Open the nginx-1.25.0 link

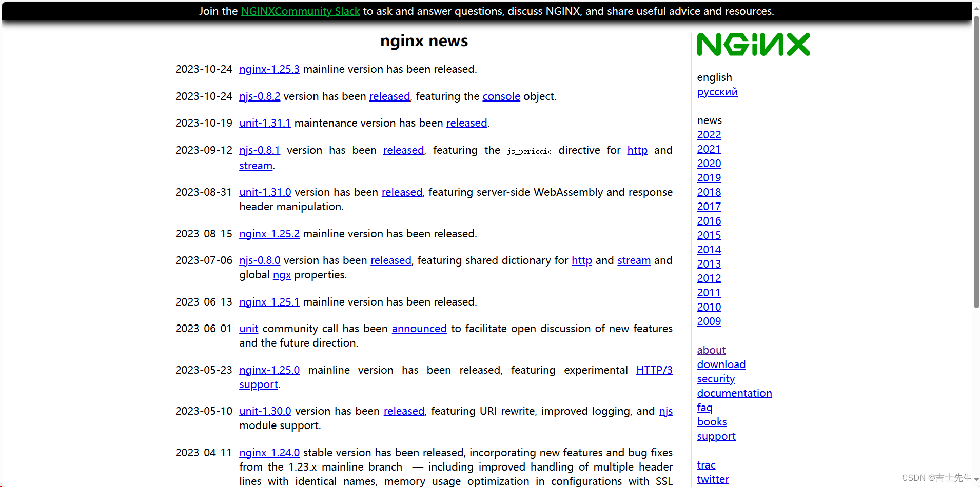(269, 370)
